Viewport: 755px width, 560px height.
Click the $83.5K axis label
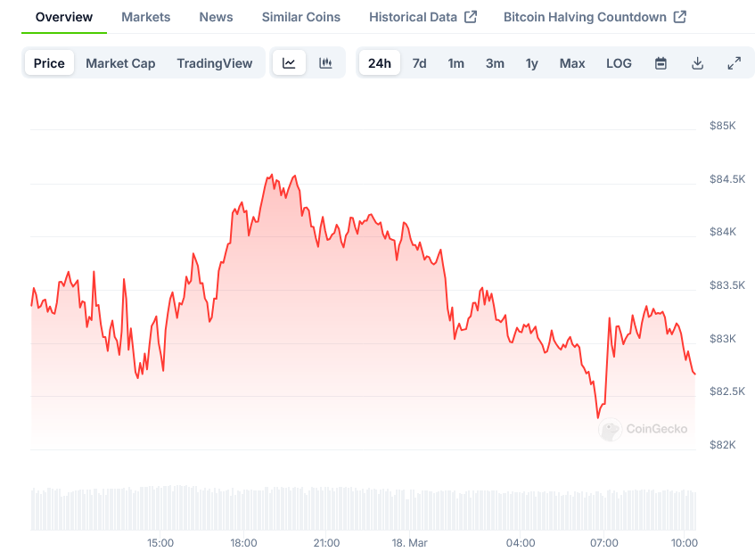(727, 285)
